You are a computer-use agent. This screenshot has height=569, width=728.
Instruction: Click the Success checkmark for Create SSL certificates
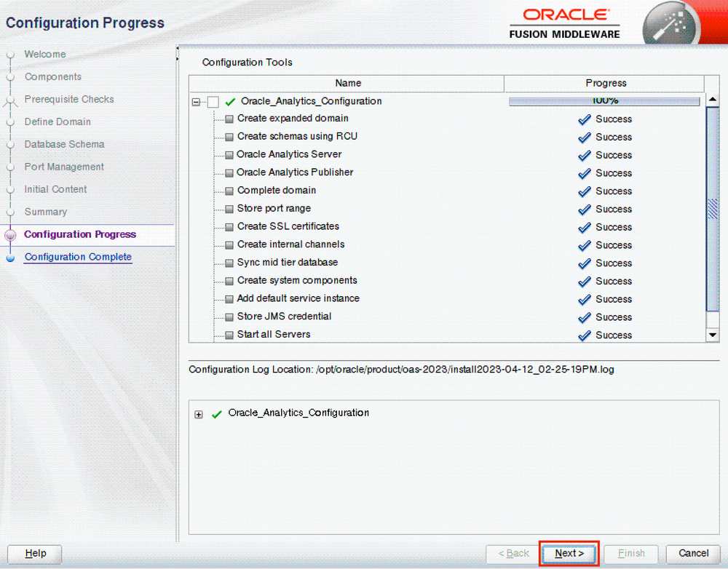(585, 228)
